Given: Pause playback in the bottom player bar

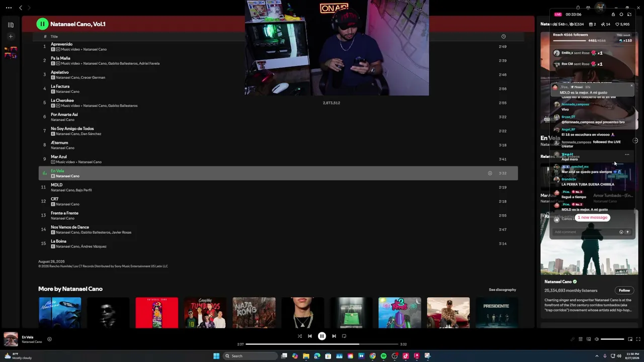Looking at the screenshot, I should point(322,336).
